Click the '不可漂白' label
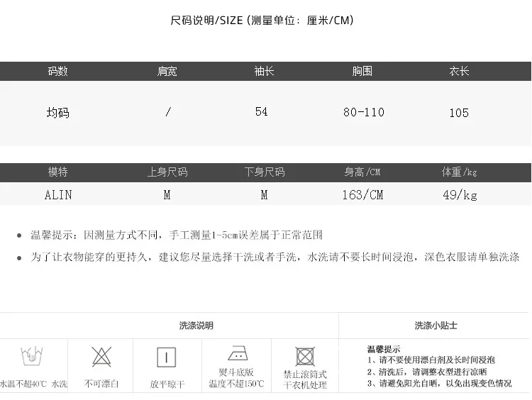Viewport: 532px width, 400px height. point(101,384)
